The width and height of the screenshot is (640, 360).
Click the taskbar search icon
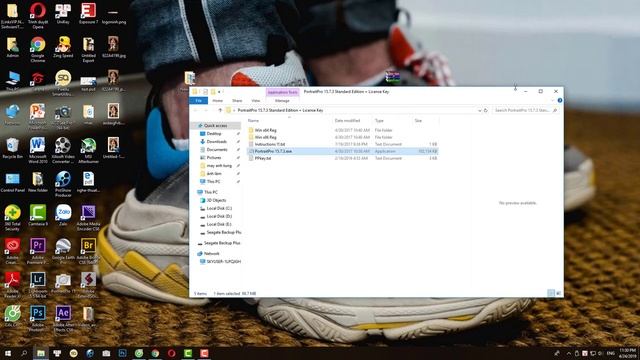[24, 353]
